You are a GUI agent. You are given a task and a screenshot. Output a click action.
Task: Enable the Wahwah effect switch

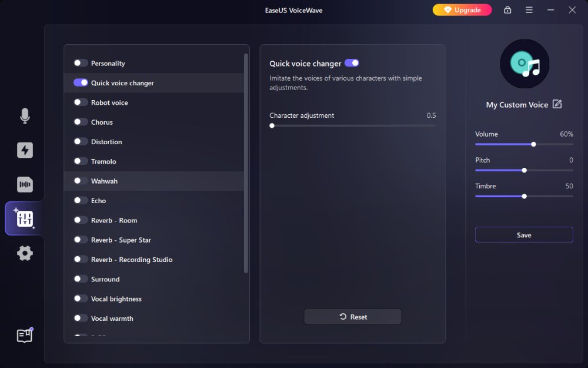[x=81, y=181]
